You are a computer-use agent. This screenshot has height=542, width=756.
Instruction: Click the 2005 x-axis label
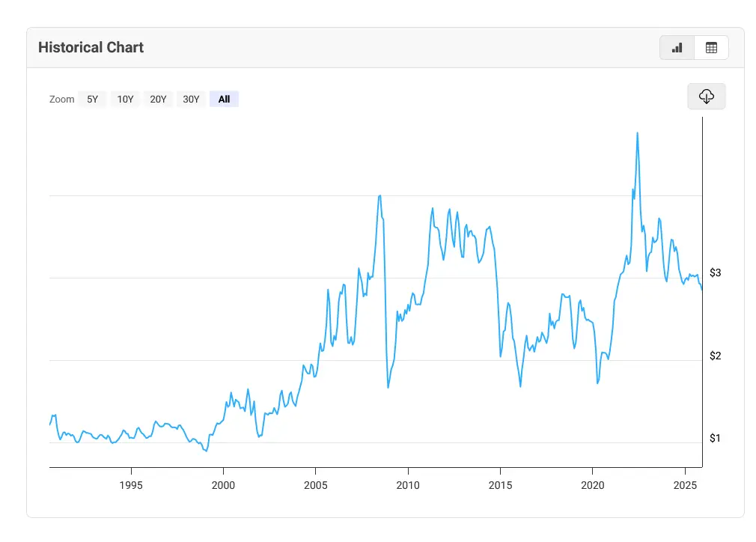[315, 485]
